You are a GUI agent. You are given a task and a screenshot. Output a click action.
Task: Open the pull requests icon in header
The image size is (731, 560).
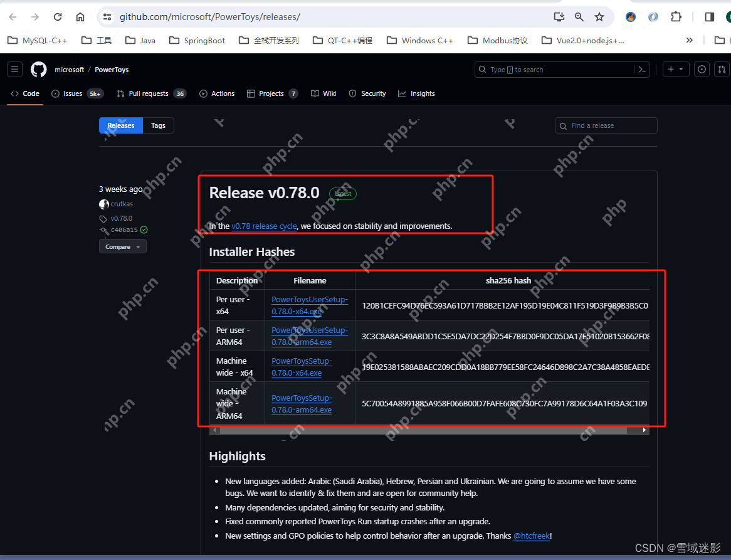coord(721,70)
